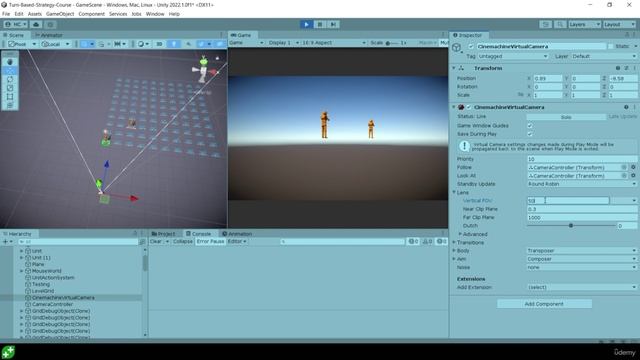Open Follow field gear settings
Viewport: 640px width, 360px height.
[x=633, y=167]
